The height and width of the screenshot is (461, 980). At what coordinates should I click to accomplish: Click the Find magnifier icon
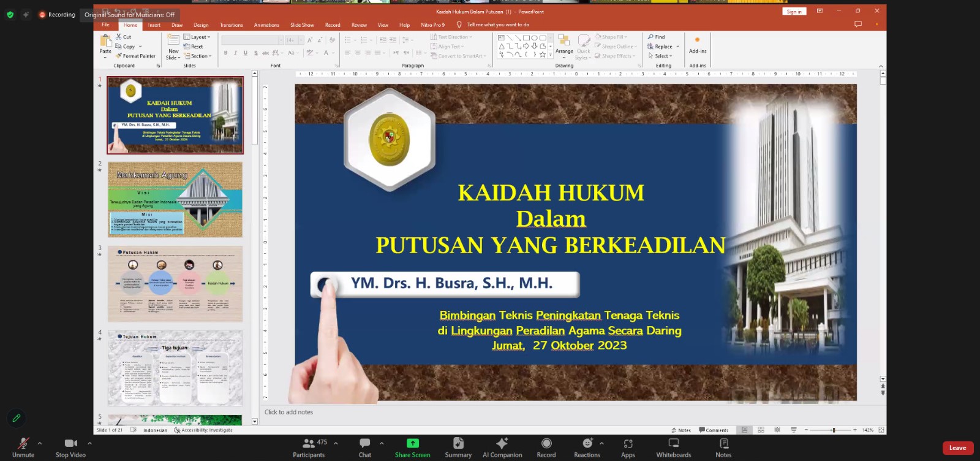650,37
